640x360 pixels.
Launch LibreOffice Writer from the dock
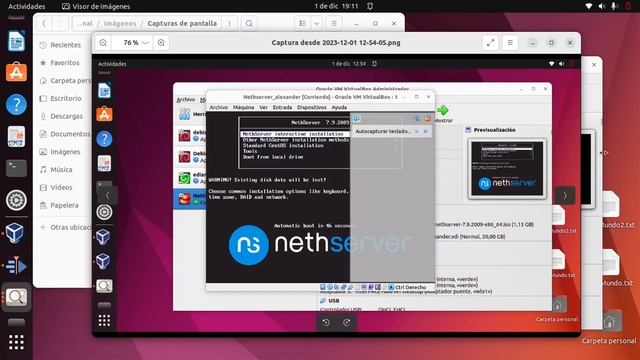click(x=16, y=41)
